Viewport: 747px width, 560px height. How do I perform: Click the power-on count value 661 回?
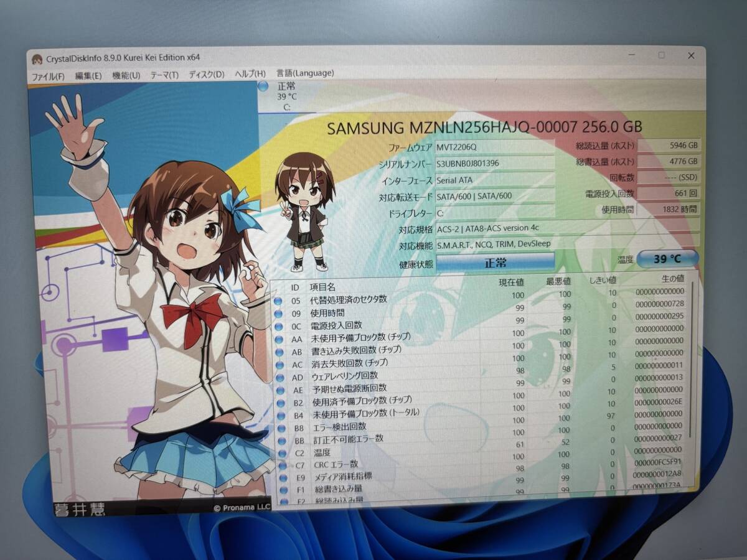[669, 194]
